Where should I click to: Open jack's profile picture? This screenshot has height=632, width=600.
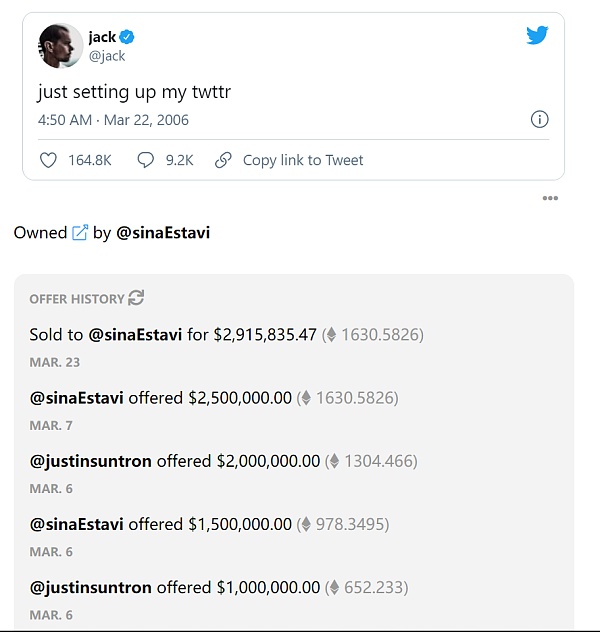(60, 46)
